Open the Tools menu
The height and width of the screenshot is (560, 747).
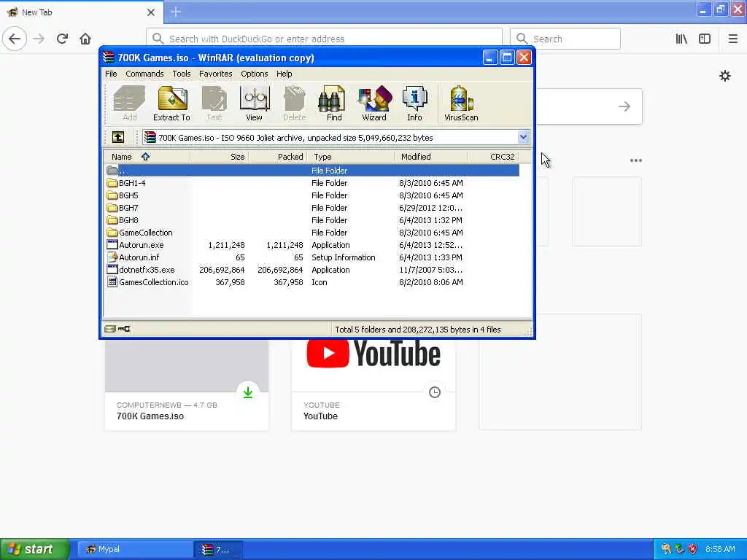182,74
